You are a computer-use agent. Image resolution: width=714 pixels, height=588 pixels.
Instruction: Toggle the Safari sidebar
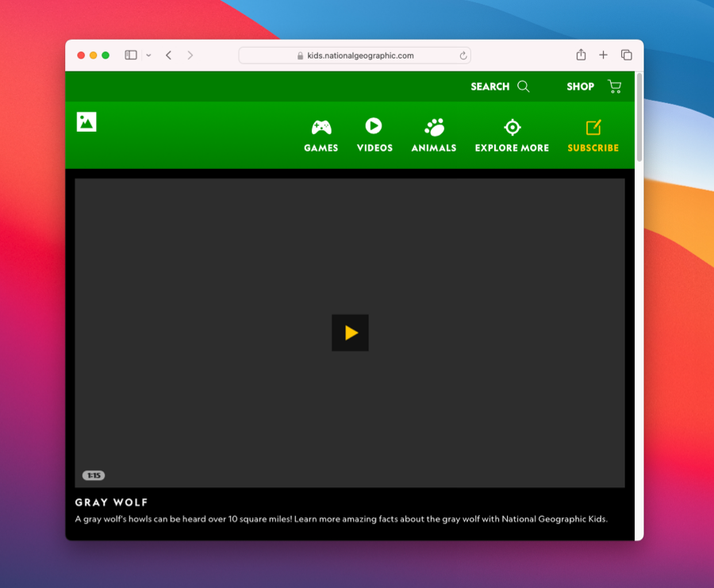tap(129, 55)
